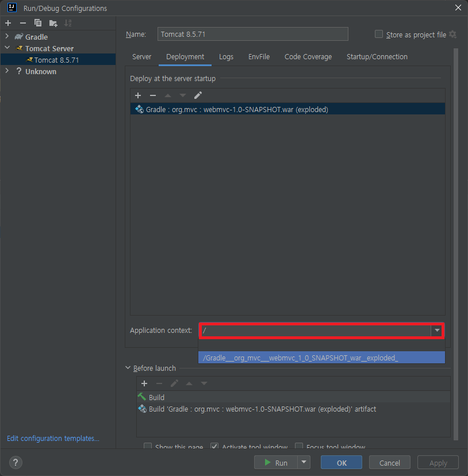The height and width of the screenshot is (476, 468).
Task: Select the Build task row
Action: (293, 397)
